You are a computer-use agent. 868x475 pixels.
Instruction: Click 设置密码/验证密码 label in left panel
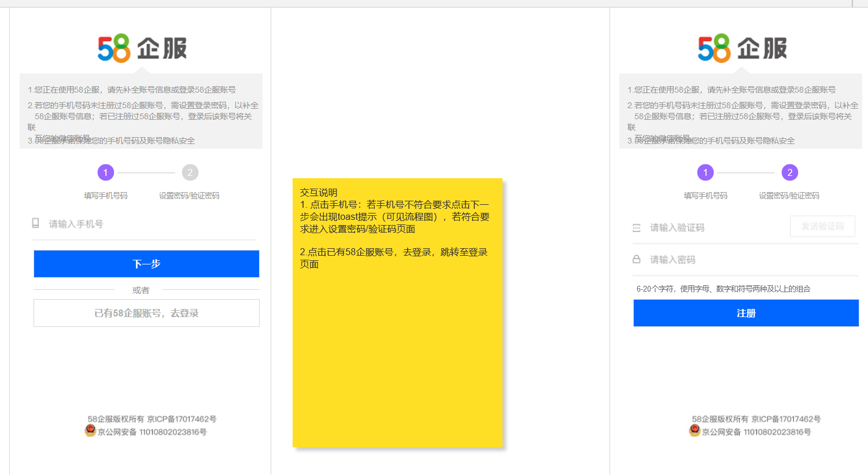pyautogui.click(x=189, y=196)
